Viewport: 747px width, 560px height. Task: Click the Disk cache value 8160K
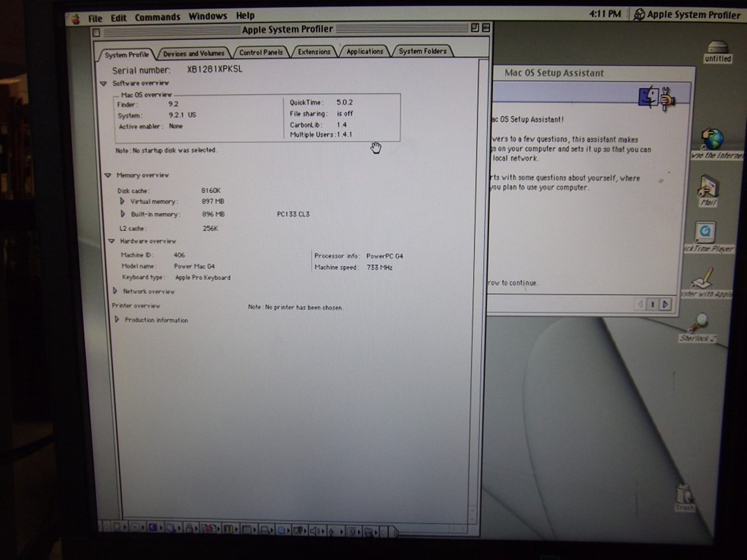click(x=211, y=190)
